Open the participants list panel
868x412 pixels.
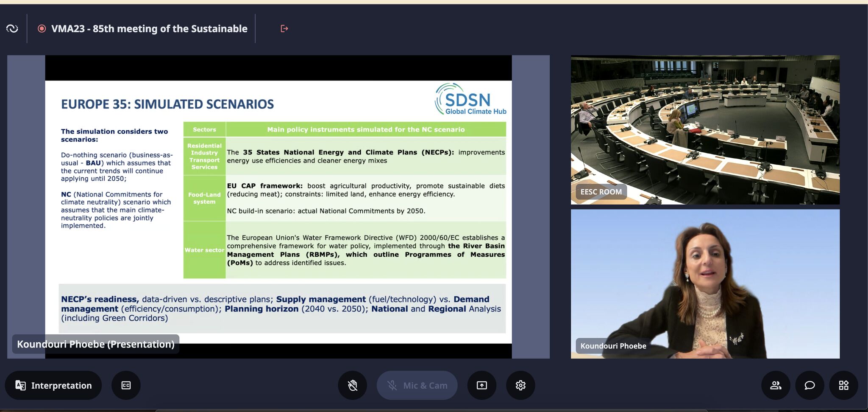[776, 385]
